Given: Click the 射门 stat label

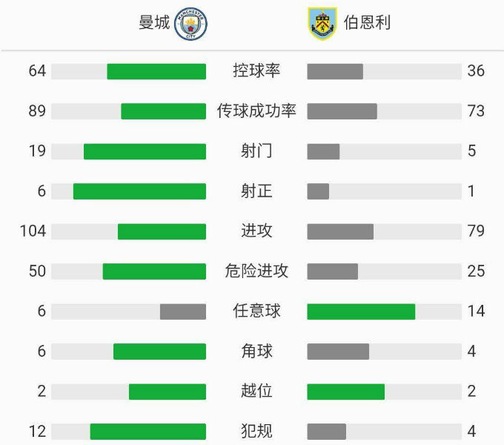Looking at the screenshot, I should 256,151.
